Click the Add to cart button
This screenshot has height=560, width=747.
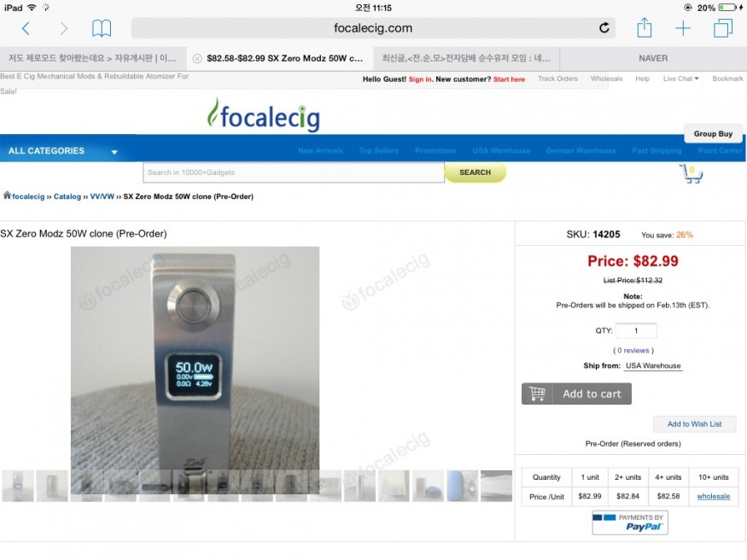[576, 394]
